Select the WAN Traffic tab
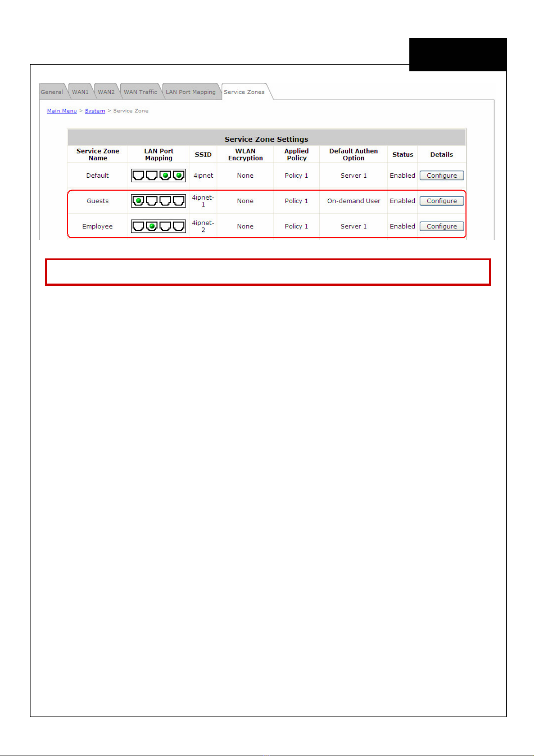The height and width of the screenshot is (756, 534). pyautogui.click(x=140, y=92)
